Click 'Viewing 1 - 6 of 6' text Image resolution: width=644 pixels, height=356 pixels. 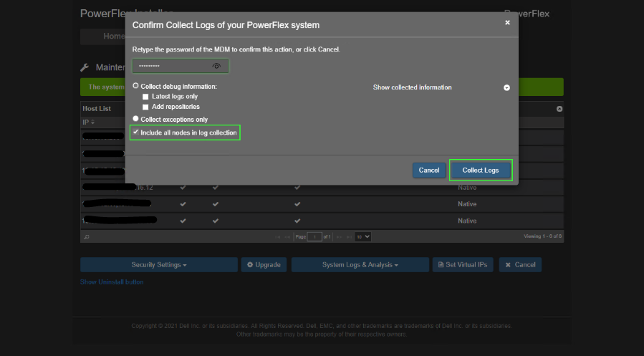click(542, 236)
